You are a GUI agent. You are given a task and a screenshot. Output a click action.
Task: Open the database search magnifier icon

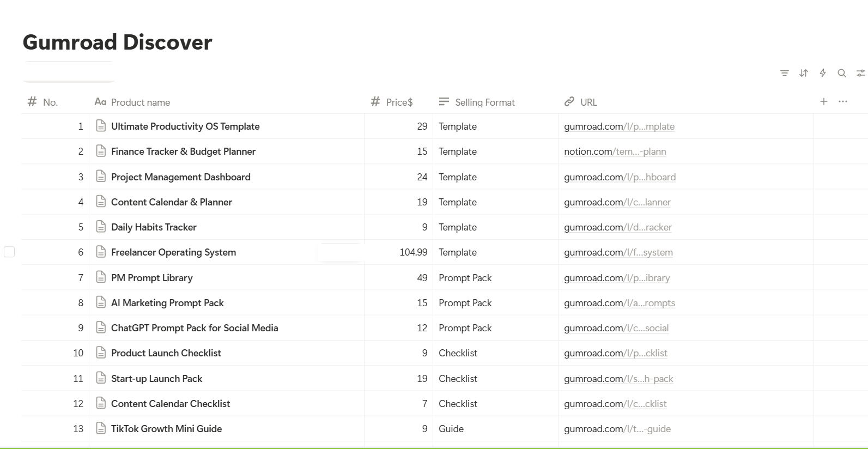pos(842,73)
